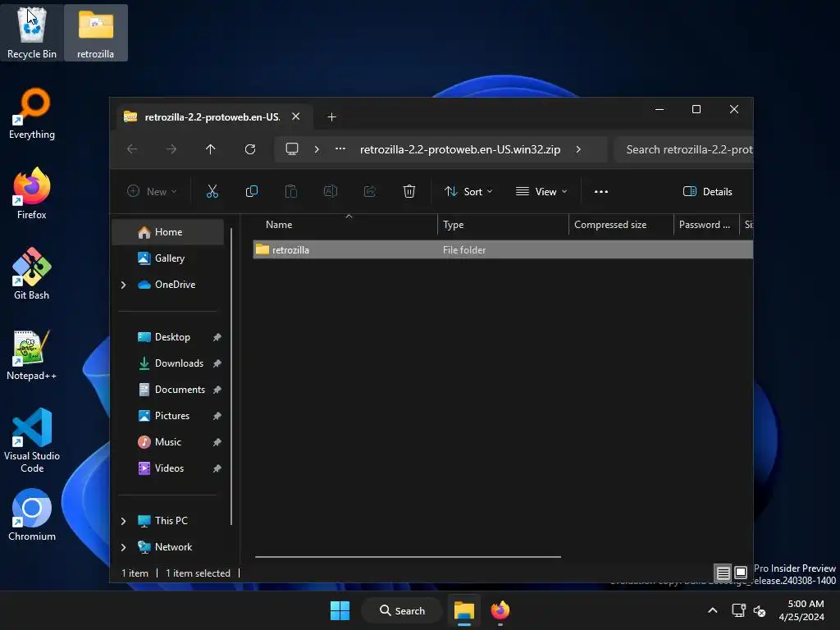Refresh the current folder view
This screenshot has width=840, height=630.
tap(249, 149)
